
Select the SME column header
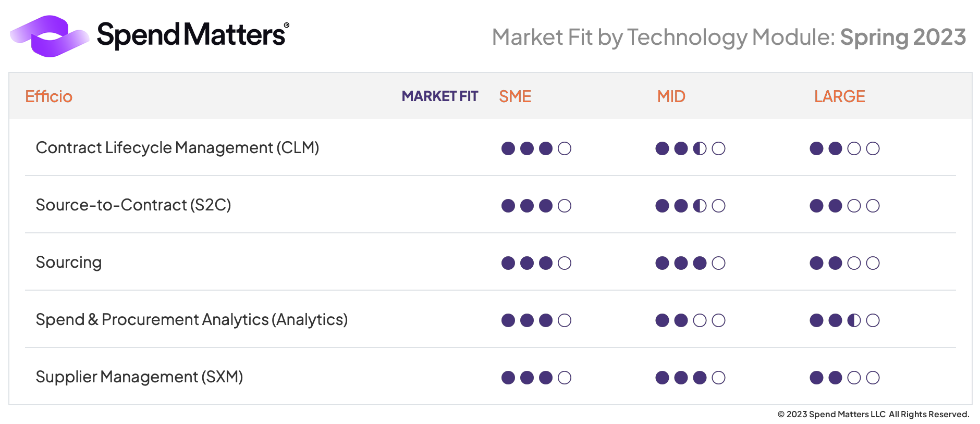point(515,96)
